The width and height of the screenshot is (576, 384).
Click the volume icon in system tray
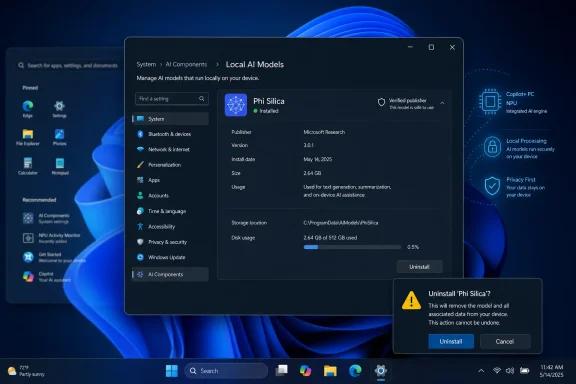[x=510, y=371]
